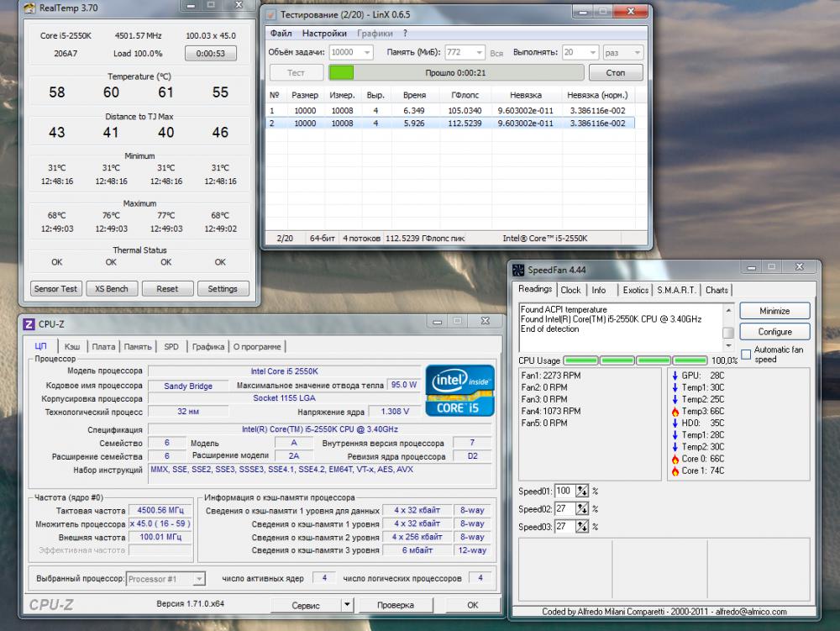The height and width of the screenshot is (631, 840).
Task: Adjust the Speed03 spinner arrows in SpeedFan
Action: click(582, 527)
